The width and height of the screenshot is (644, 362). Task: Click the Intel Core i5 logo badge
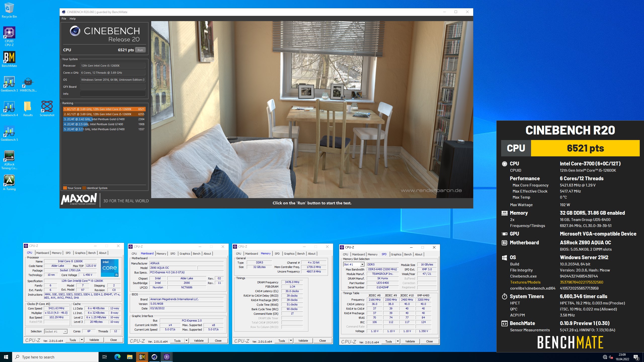pyautogui.click(x=110, y=268)
